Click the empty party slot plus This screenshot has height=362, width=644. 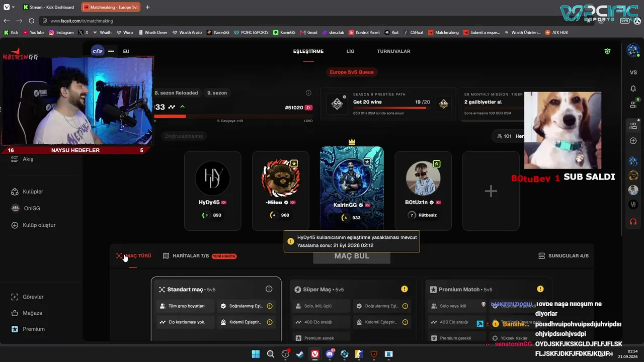(x=491, y=191)
